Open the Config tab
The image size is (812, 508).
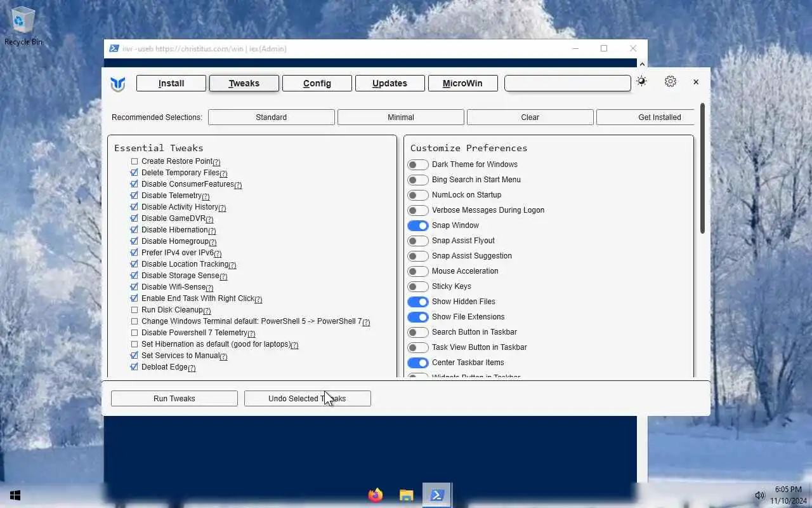pos(317,83)
